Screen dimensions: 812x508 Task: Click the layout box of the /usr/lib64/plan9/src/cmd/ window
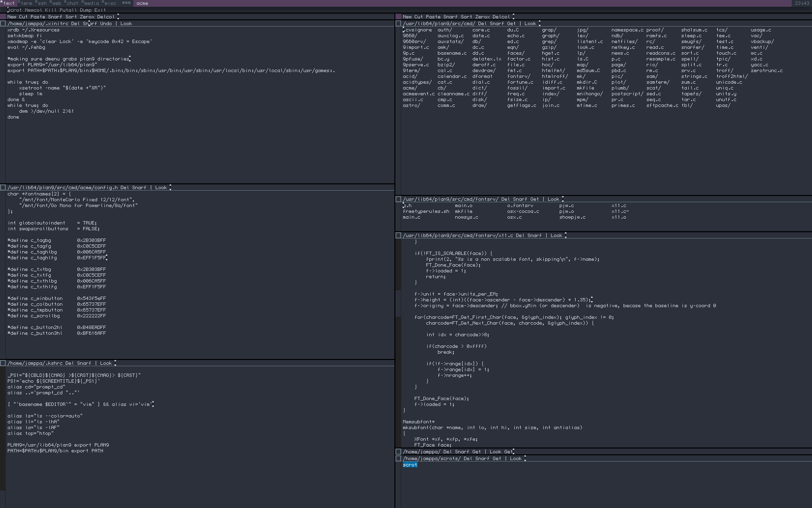(x=398, y=23)
